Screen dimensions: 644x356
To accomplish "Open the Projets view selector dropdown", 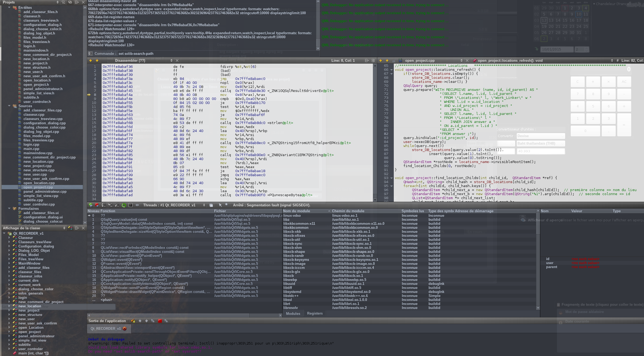I will click(x=57, y=2).
